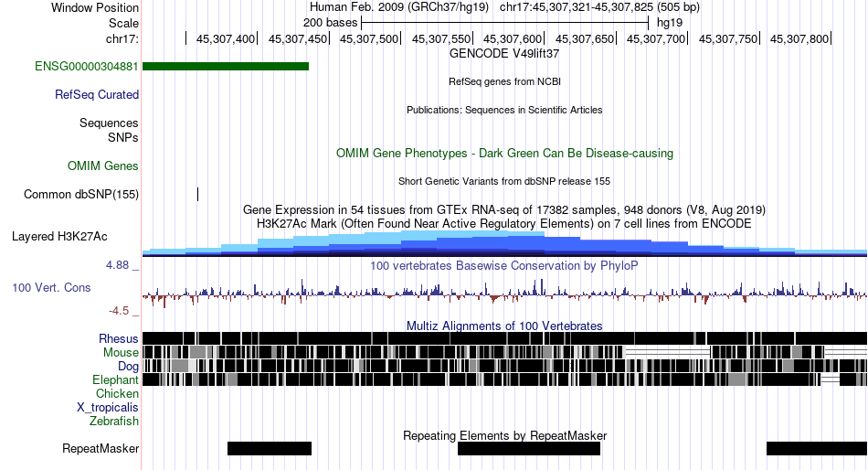Click the hg19 scale label
The width and height of the screenshot is (868, 470).
[x=670, y=23]
